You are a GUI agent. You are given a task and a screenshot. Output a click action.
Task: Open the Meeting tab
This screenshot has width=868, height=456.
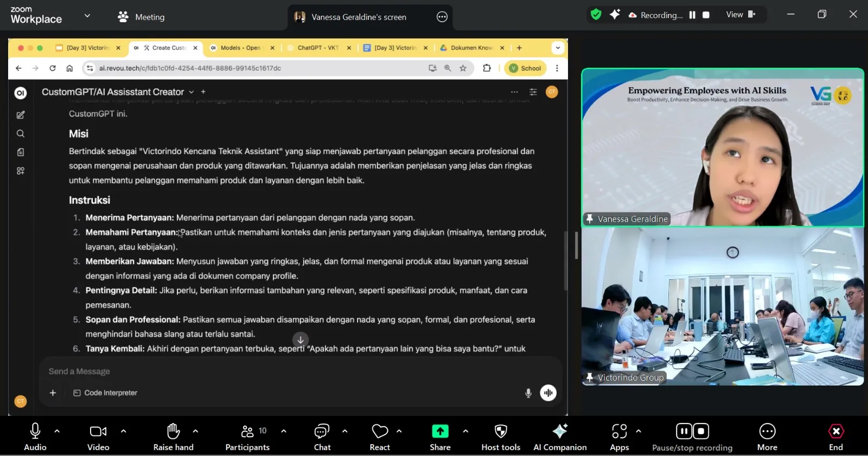tap(141, 17)
